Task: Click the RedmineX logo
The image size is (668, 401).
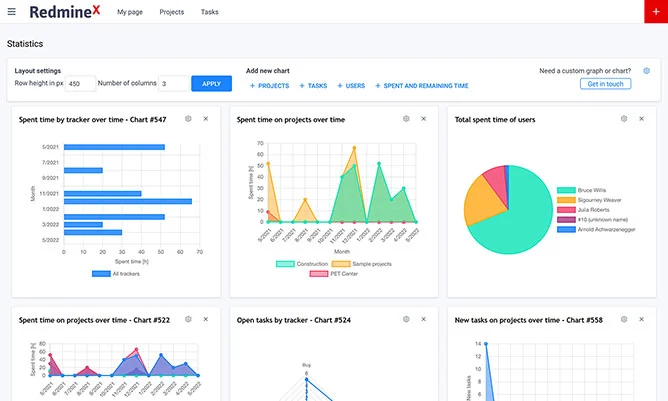Action: (65, 12)
